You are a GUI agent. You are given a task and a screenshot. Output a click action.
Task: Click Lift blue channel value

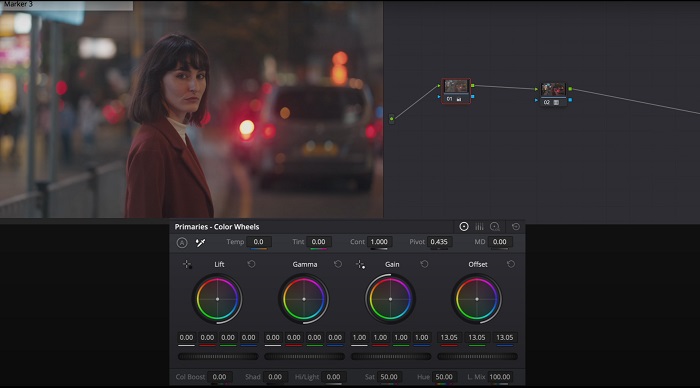[249, 338]
